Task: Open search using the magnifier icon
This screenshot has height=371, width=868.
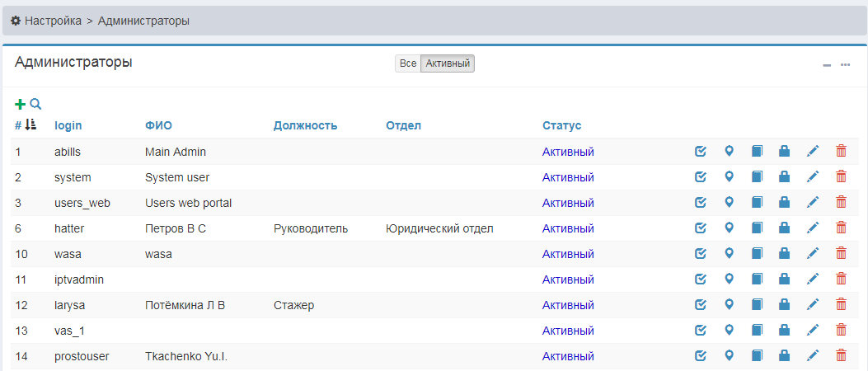Action: click(35, 105)
